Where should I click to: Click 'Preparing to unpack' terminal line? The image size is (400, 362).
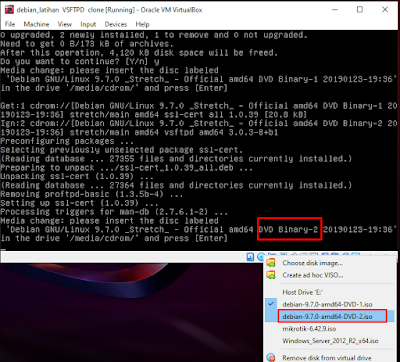pos(126,168)
